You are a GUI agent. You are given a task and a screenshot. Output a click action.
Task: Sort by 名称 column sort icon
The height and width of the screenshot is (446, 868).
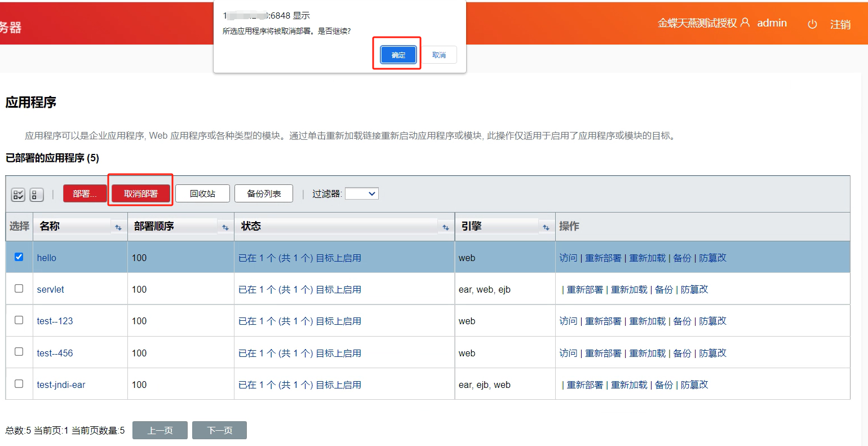(x=118, y=227)
